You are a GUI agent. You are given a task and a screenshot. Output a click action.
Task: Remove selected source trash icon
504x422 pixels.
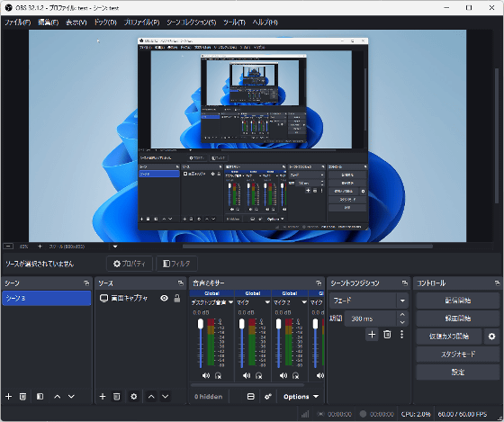(117, 396)
